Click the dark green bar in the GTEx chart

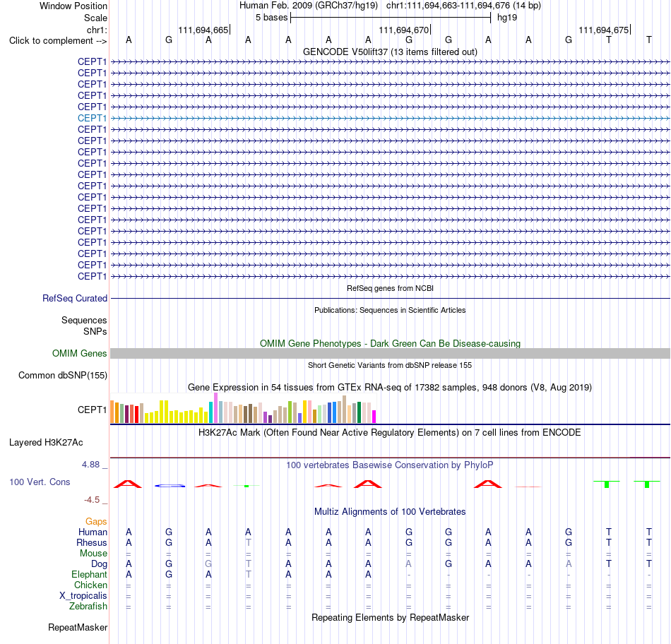359,412
